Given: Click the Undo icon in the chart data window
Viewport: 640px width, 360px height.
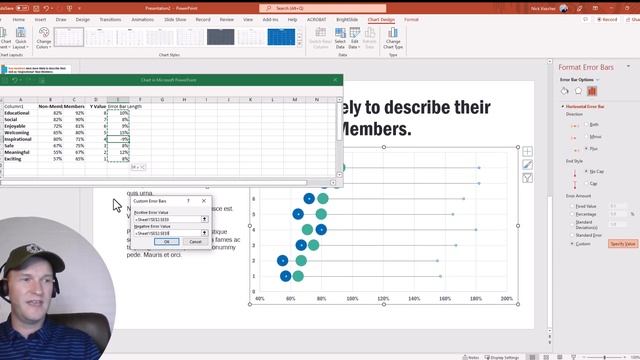Looking at the screenshot, I should pyautogui.click(x=15, y=80).
